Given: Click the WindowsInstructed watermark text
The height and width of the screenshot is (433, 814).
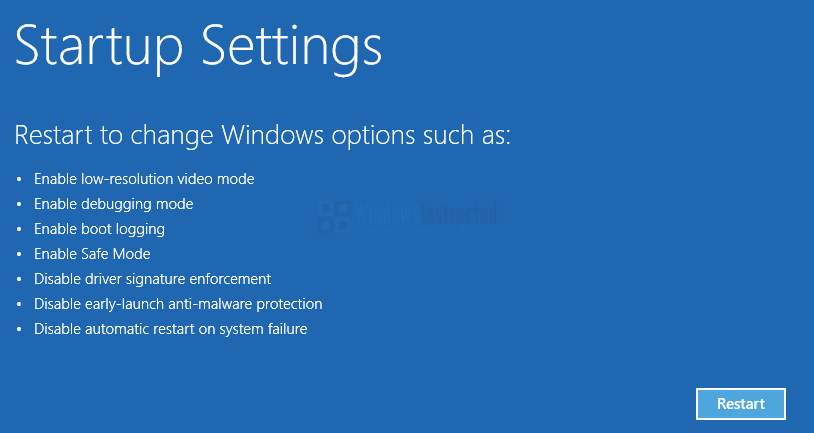Looking at the screenshot, I should point(425,213).
